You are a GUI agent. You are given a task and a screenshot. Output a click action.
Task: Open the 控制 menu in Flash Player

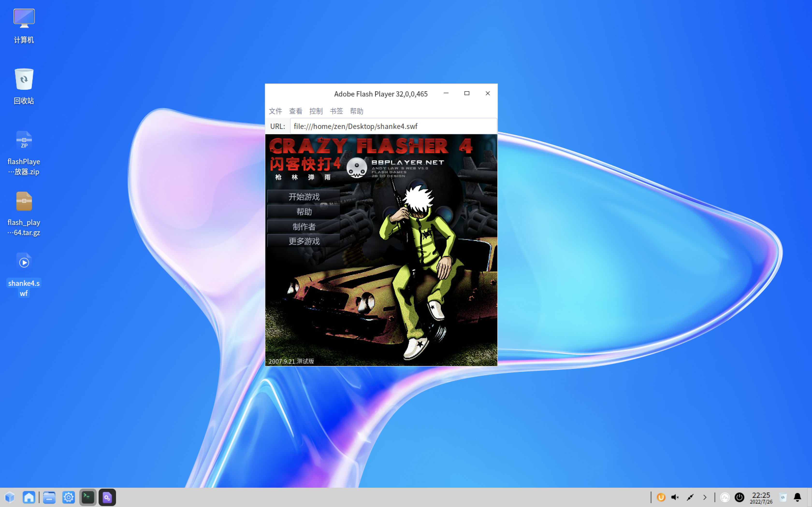tap(316, 111)
